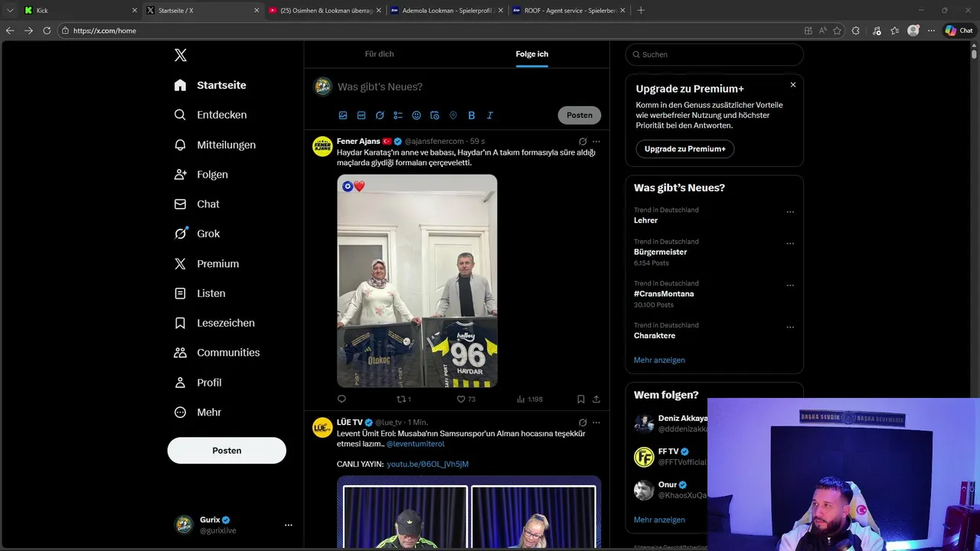Click Mehr anzeigen under trends
The width and height of the screenshot is (980, 551).
[659, 360]
